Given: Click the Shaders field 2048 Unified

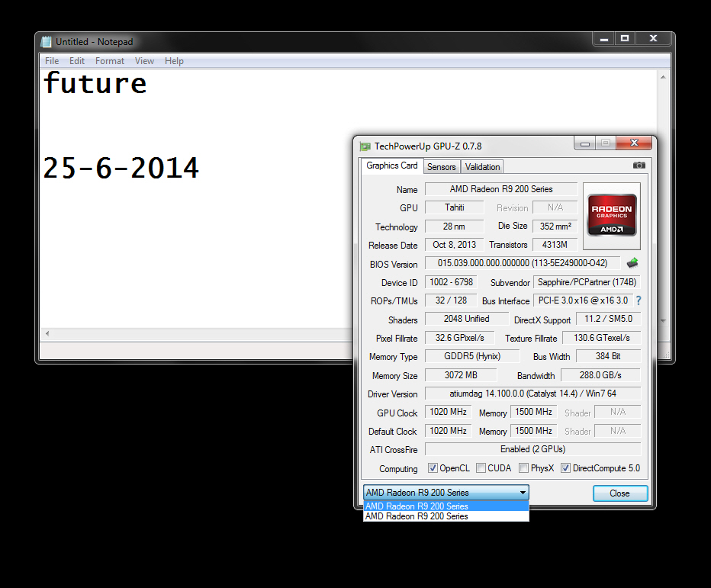Looking at the screenshot, I should point(467,319).
